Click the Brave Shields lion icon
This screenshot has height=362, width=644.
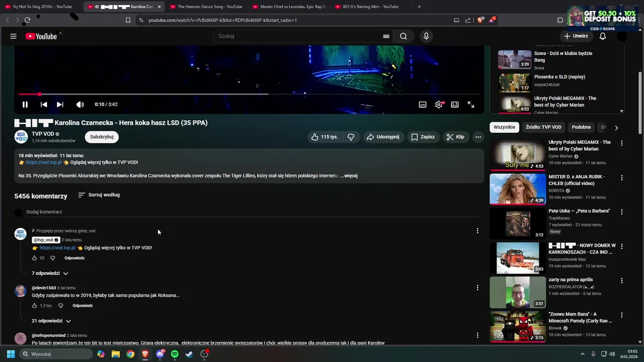(480, 20)
